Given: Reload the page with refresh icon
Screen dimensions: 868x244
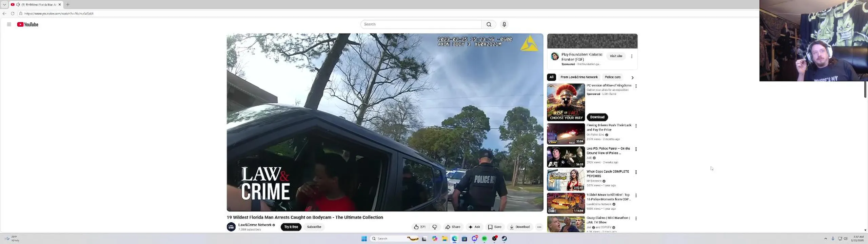Looking at the screenshot, I should 13,14.
